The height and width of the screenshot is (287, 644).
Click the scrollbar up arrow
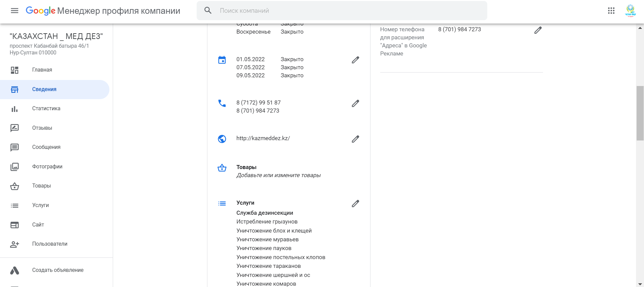(x=640, y=28)
